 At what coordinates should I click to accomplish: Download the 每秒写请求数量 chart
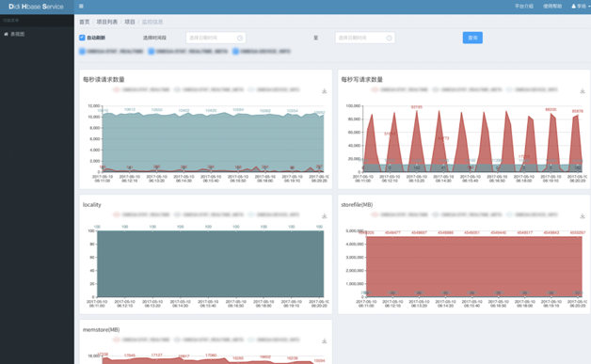583,91
